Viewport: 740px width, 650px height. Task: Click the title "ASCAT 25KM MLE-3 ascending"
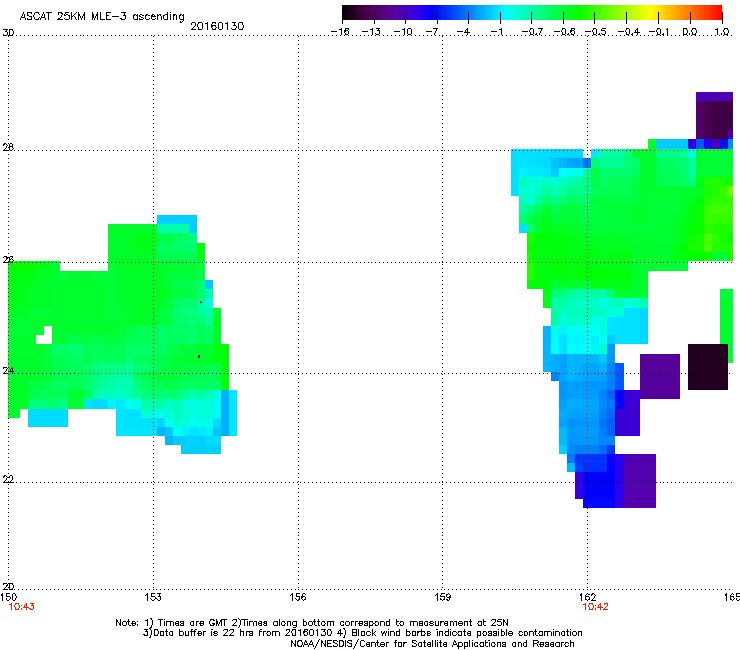[102, 17]
